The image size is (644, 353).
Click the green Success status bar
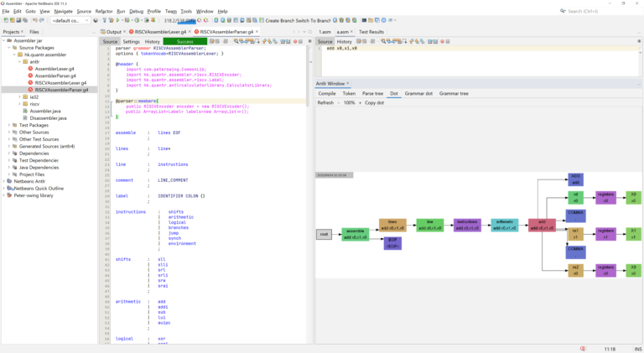(184, 41)
